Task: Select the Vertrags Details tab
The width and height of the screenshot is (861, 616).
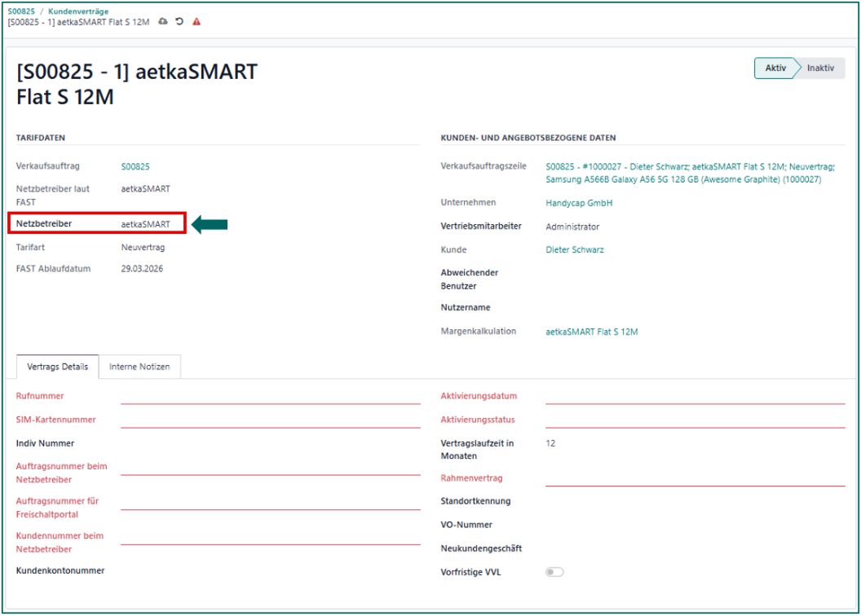Action: tap(57, 367)
